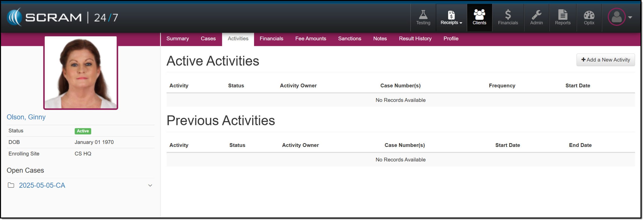The height and width of the screenshot is (221, 644).
Task: Open the Receipts dropdown menu
Action: [x=451, y=18]
